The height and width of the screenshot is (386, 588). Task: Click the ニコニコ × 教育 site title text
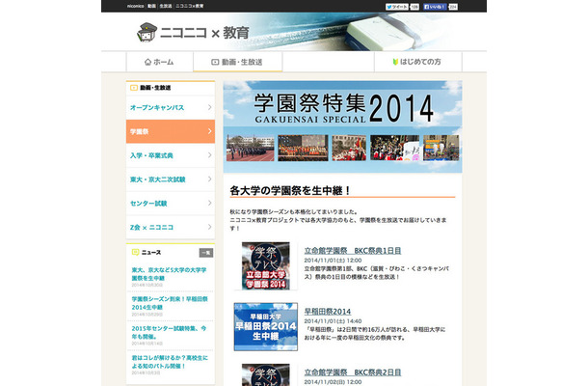204,33
